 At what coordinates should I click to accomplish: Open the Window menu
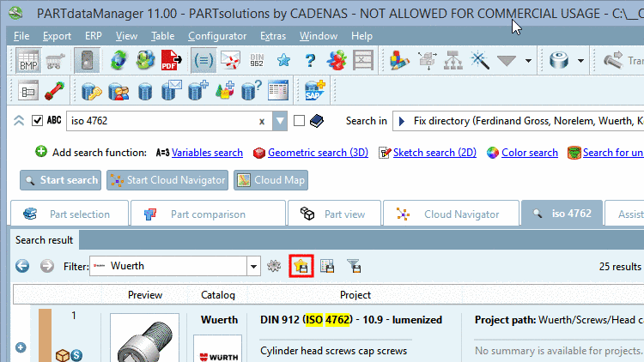(319, 36)
